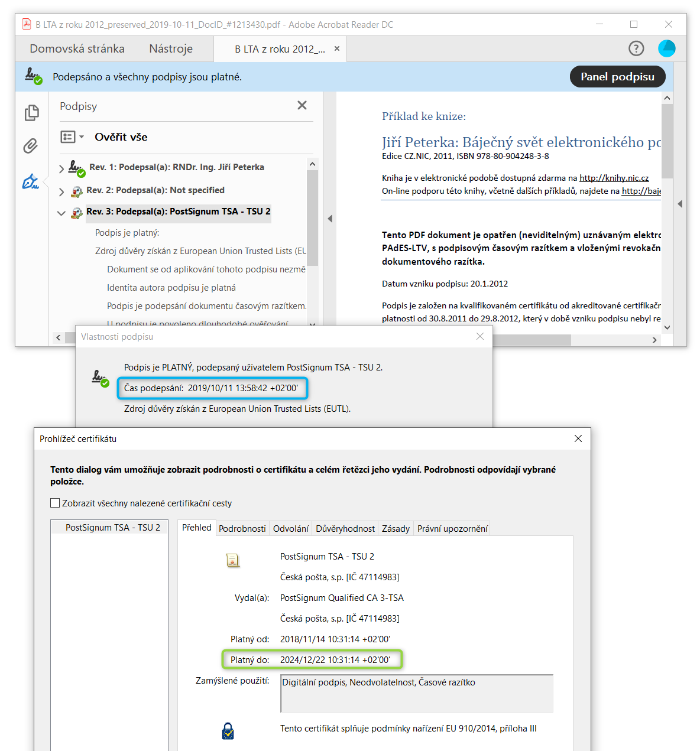The height and width of the screenshot is (751, 700).
Task: Select Rev. 1: Podepsal(a) RNDr. Ing. Jiří Peterka
Action: (x=177, y=167)
